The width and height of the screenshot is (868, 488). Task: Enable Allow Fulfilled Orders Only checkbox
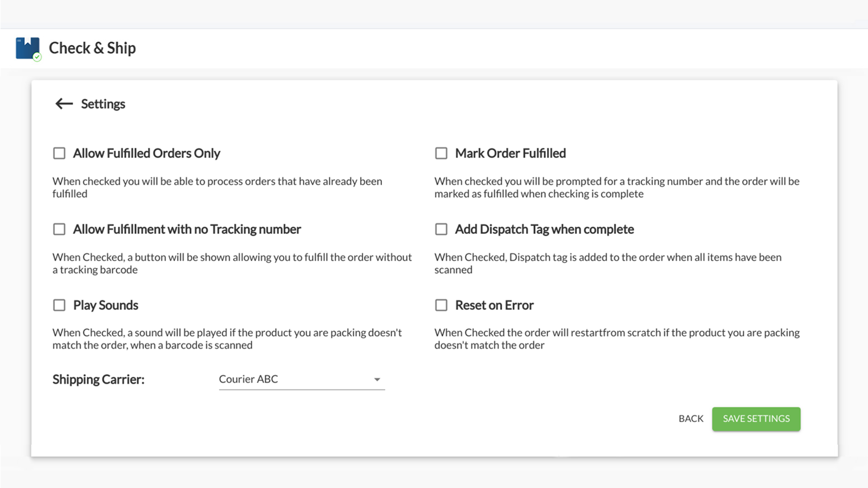(59, 153)
